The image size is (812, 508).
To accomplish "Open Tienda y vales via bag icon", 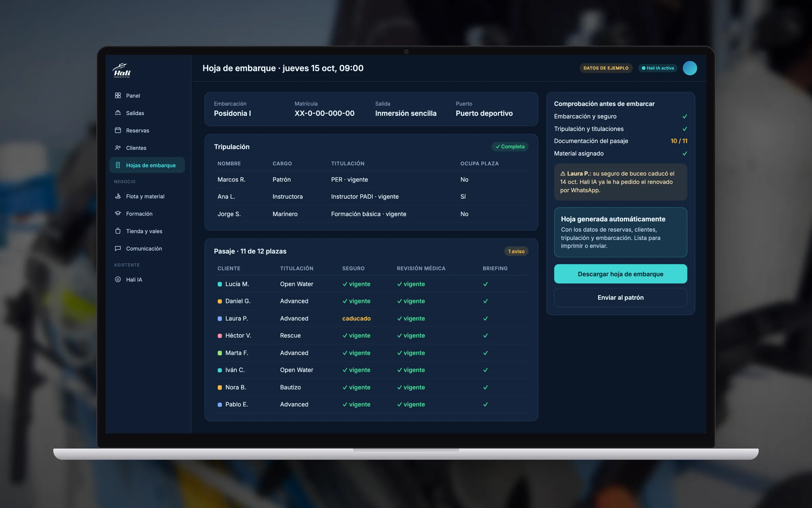I will 118,231.
